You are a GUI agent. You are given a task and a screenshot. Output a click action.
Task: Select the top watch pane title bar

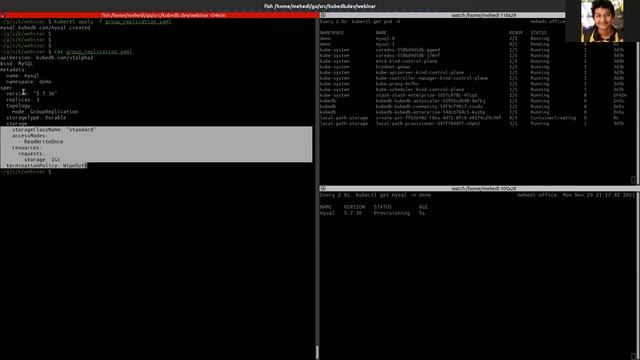coord(443,15)
